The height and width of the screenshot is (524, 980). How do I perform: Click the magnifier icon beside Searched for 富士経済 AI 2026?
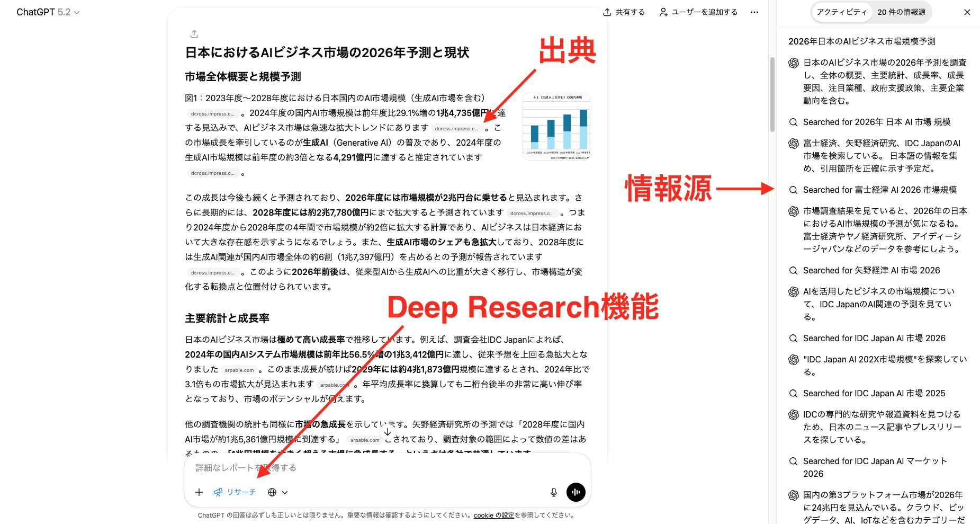793,189
